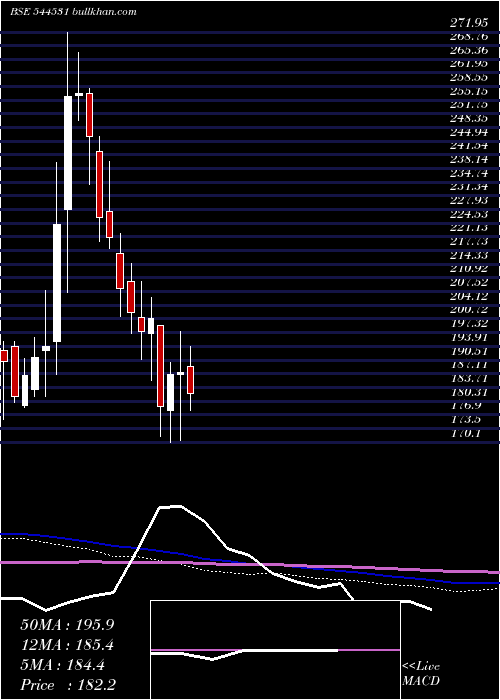500x700 pixels.
Task: Click the 234.74 price axis label
Action: pos(468,173)
